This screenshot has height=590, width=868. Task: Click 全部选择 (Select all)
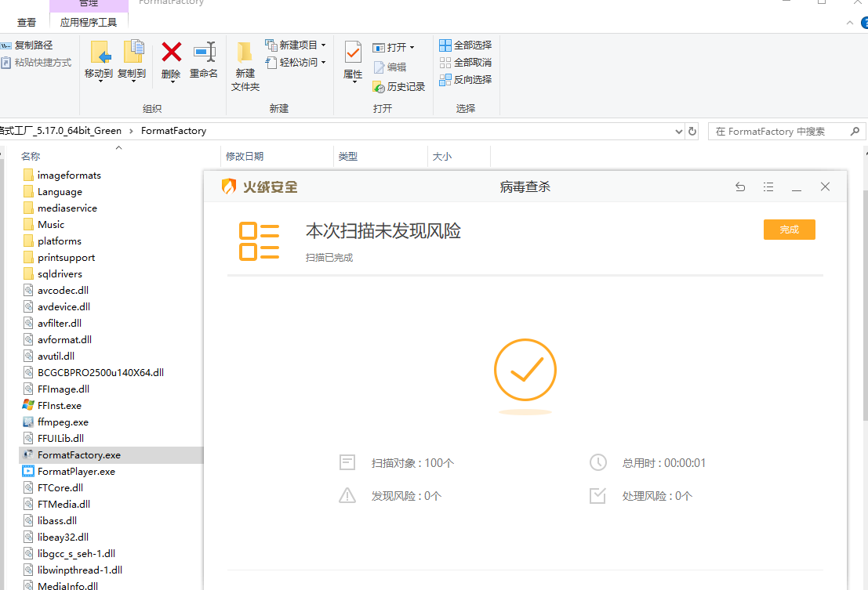466,45
